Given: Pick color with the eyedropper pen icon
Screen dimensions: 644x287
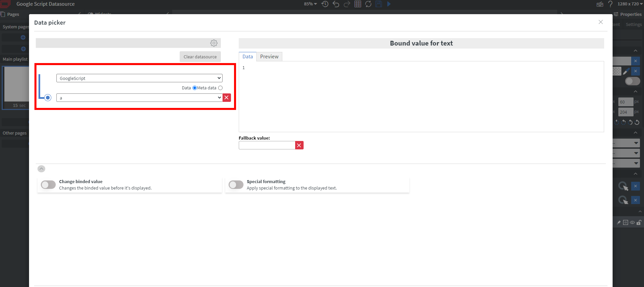Looking at the screenshot, I should tap(626, 71).
